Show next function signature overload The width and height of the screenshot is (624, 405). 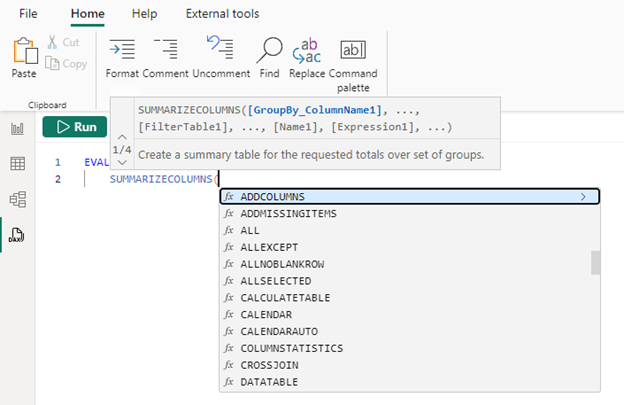coord(121,163)
